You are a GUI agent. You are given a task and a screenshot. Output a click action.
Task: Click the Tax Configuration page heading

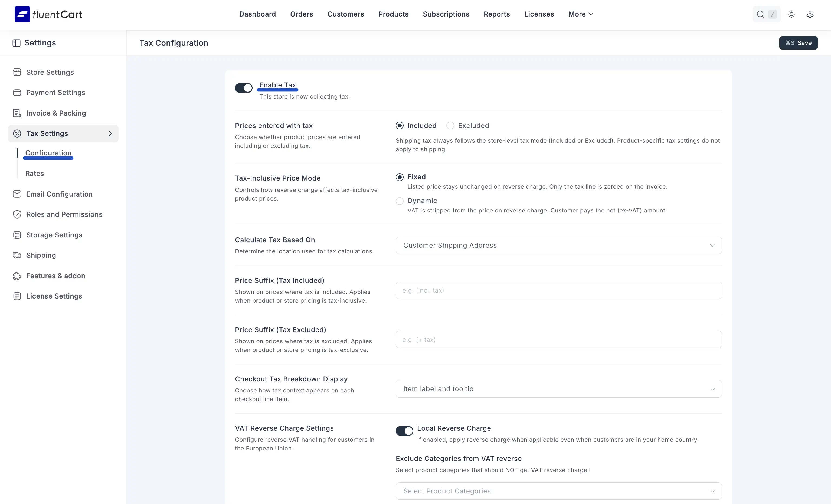click(x=174, y=43)
